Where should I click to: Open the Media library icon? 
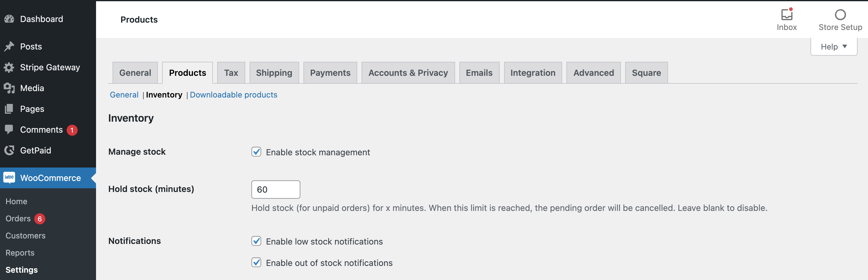click(x=9, y=88)
